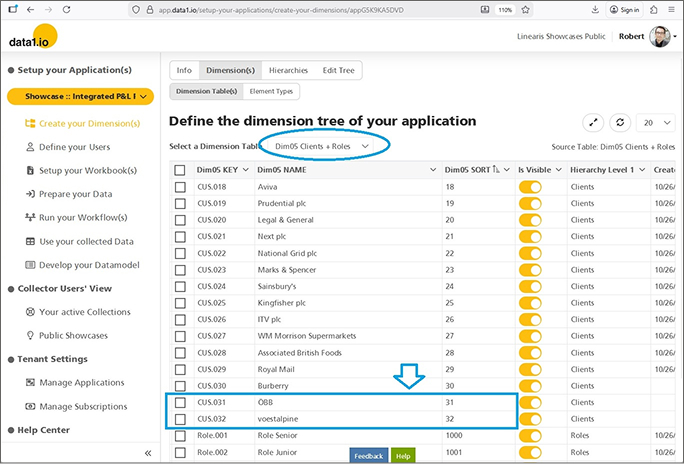Click the Run your Workflow(s) icon
Screen dimensions: 684x464
31,217
